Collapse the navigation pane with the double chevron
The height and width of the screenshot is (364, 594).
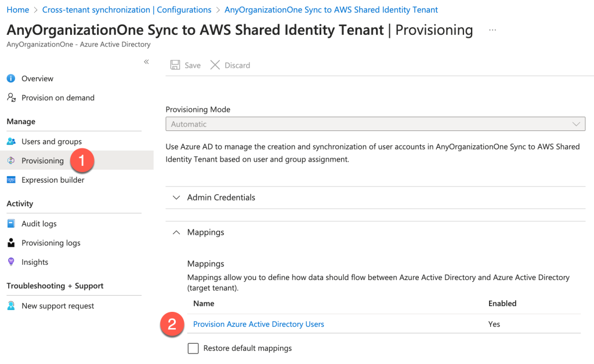click(146, 62)
